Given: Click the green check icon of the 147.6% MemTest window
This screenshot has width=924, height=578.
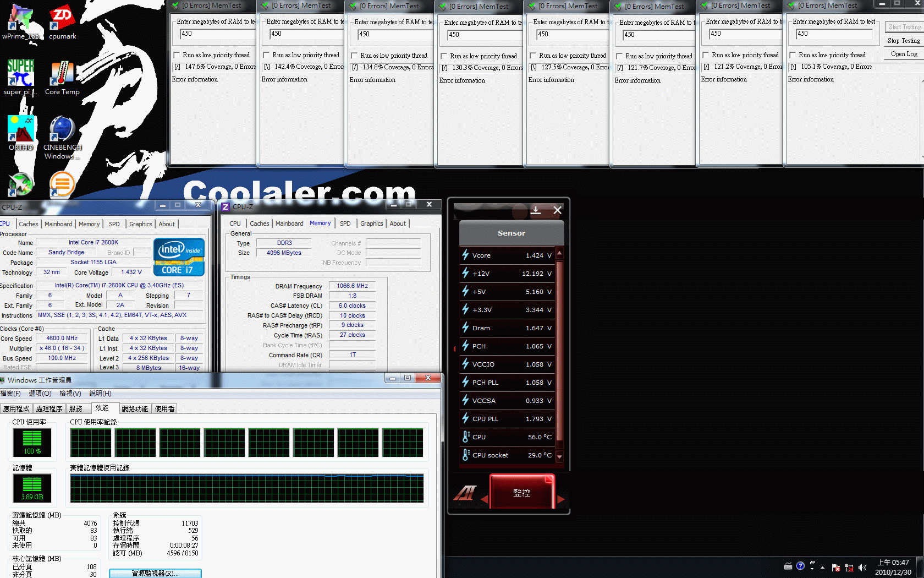Looking at the screenshot, I should [175, 6].
